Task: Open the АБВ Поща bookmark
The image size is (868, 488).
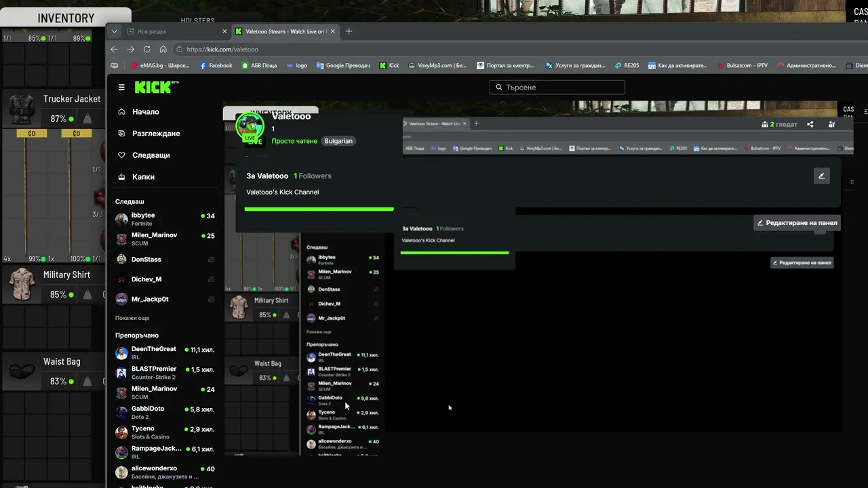Action: click(x=259, y=66)
